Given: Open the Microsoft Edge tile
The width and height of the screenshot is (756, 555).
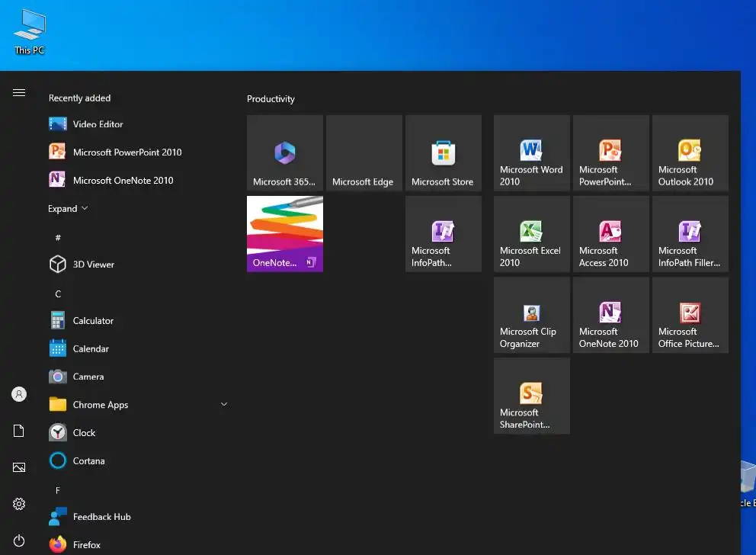Looking at the screenshot, I should tap(364, 153).
